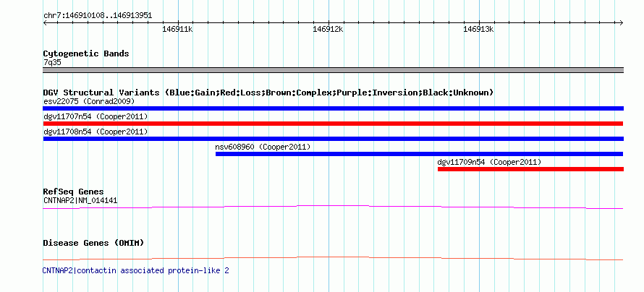The height and width of the screenshot is (292, 644).
Task: Click the 146912k ruler tick label
Action: 329,29
